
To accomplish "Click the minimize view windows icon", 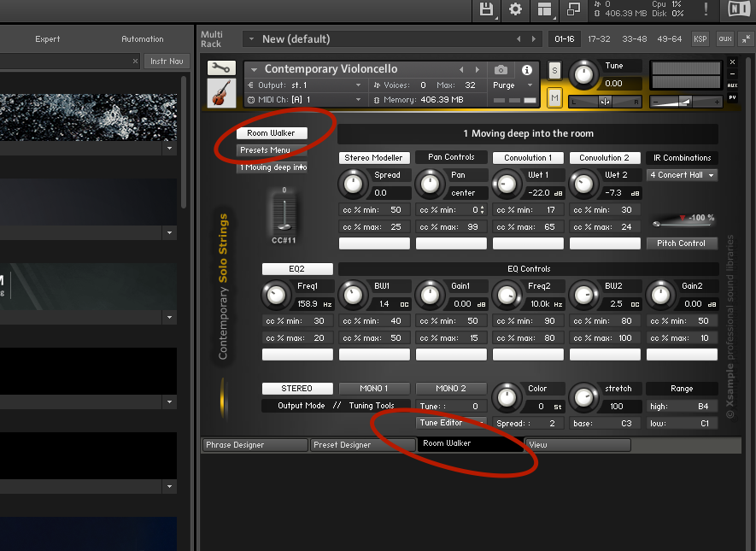I will coord(573,9).
